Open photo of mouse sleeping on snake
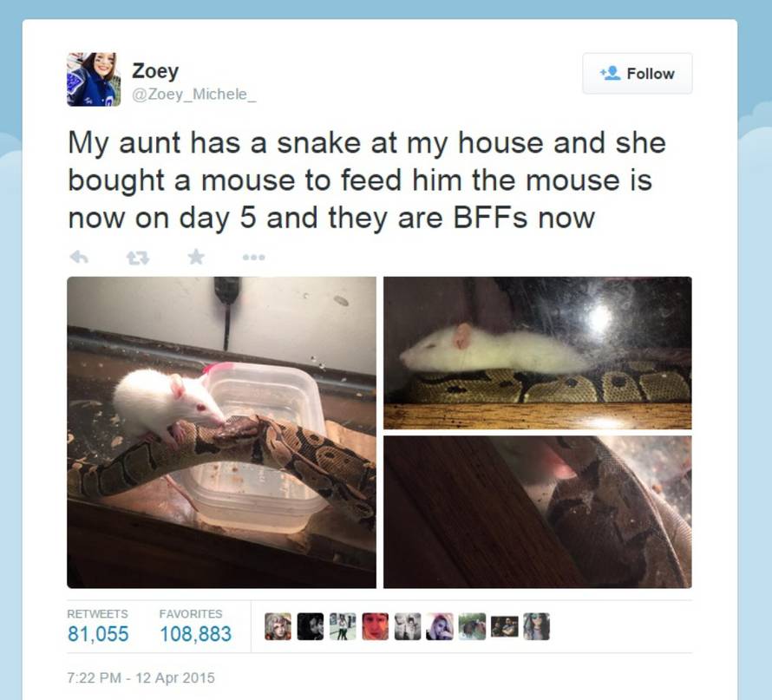 [538, 352]
